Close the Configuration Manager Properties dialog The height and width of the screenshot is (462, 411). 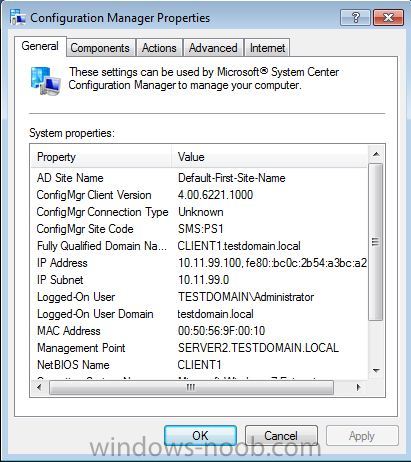(x=388, y=17)
